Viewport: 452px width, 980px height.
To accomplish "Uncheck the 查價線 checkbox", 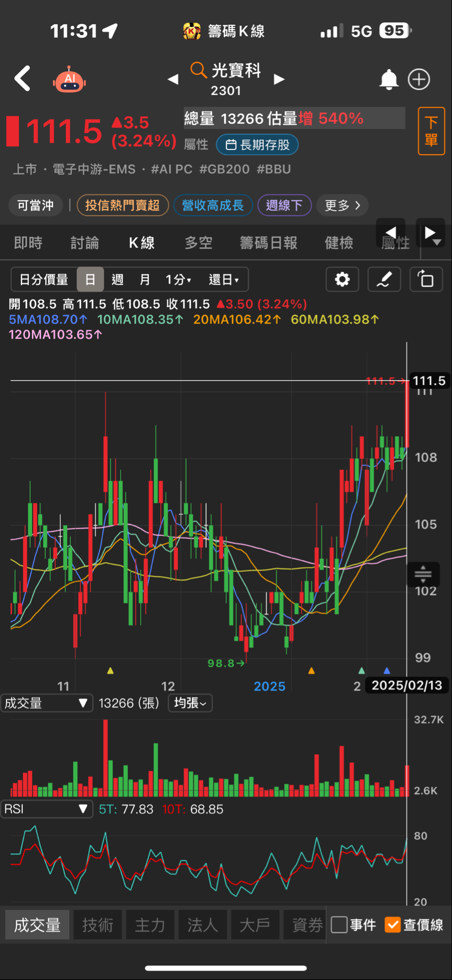I will [393, 925].
